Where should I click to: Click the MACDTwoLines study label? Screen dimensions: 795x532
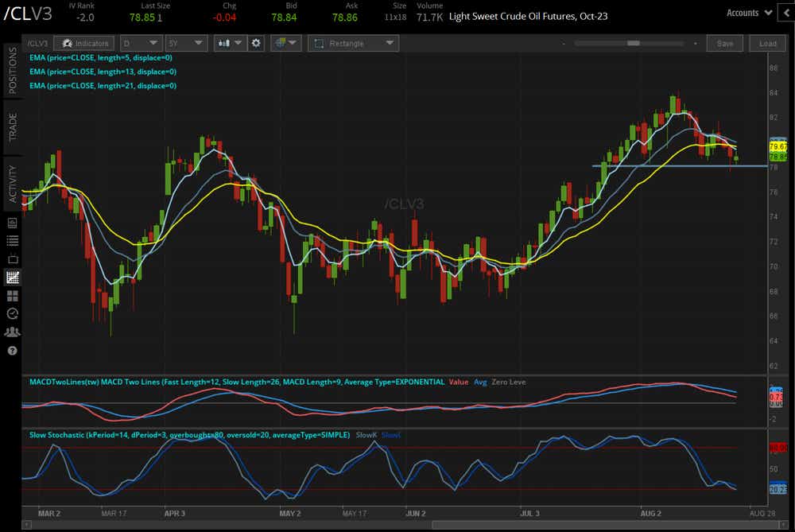(x=236, y=382)
